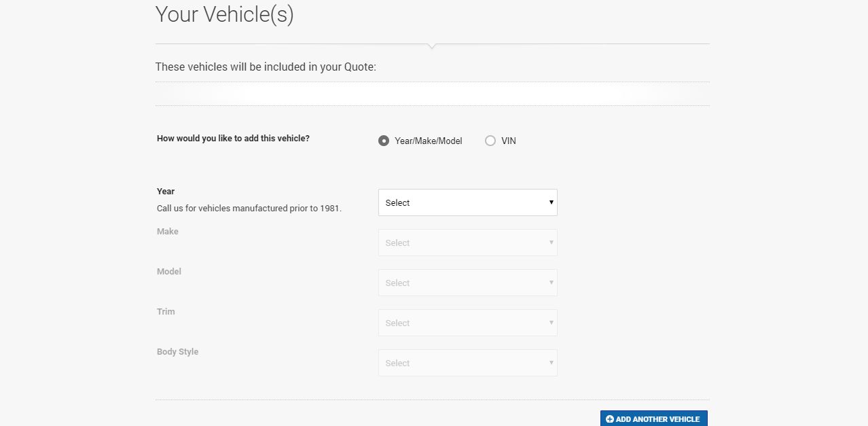The width and height of the screenshot is (868, 426).
Task: Choose the VIN radio button
Action: [490, 141]
